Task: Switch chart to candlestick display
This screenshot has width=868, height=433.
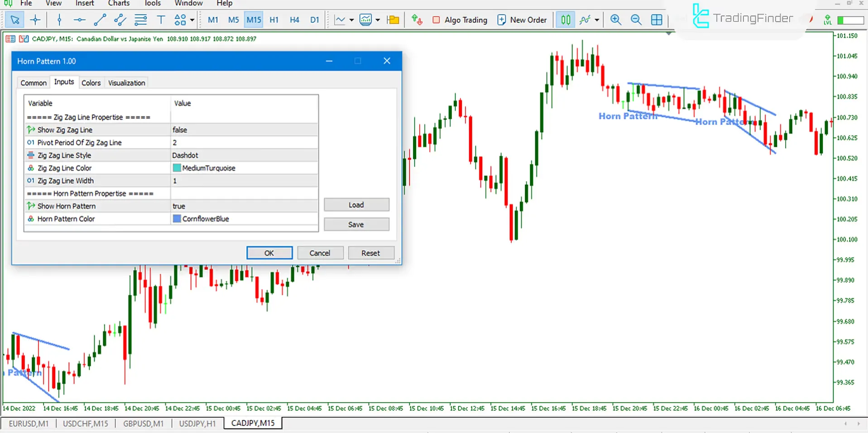Action: pos(565,19)
